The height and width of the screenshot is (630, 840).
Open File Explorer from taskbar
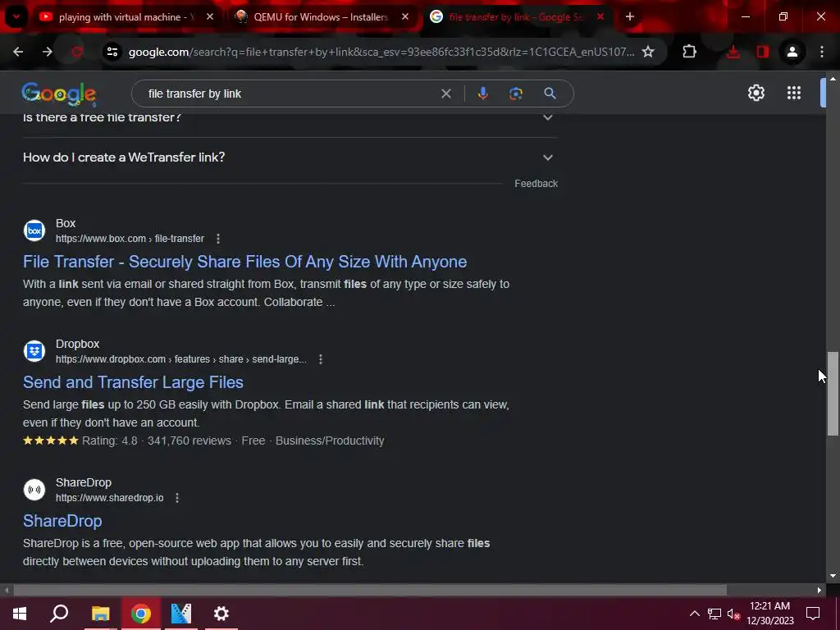point(100,614)
